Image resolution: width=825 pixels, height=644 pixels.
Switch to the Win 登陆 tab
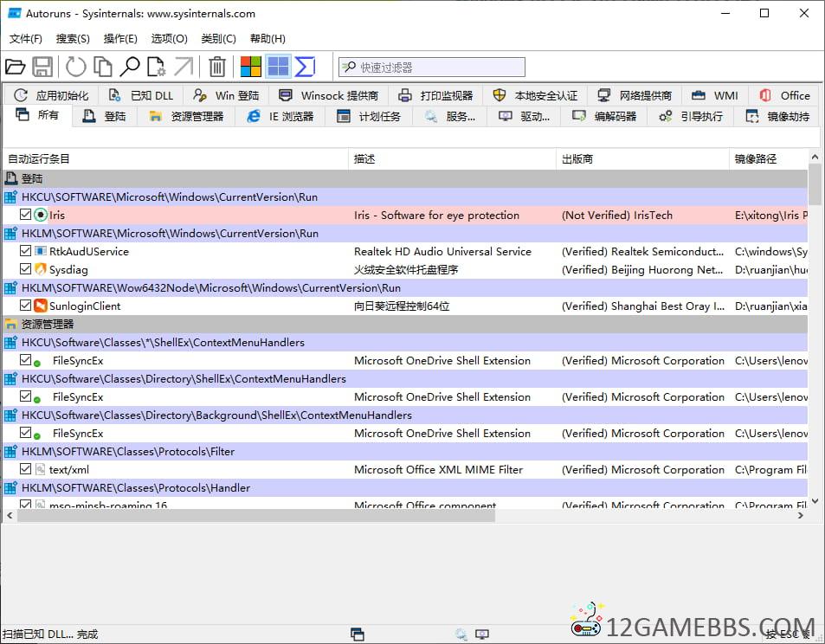[x=226, y=95]
